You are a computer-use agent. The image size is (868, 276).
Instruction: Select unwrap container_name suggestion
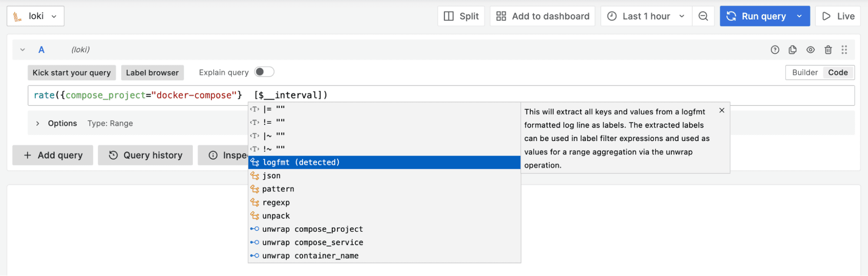click(x=384, y=256)
